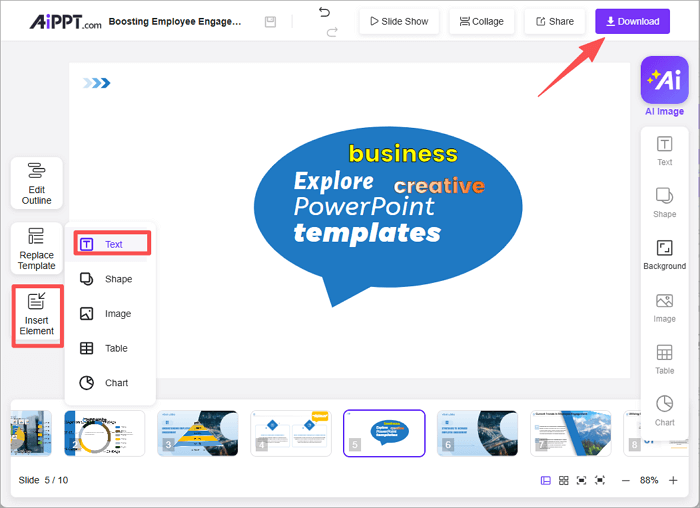Expand the Insert Element menu
This screenshot has height=508, width=700.
[x=37, y=314]
